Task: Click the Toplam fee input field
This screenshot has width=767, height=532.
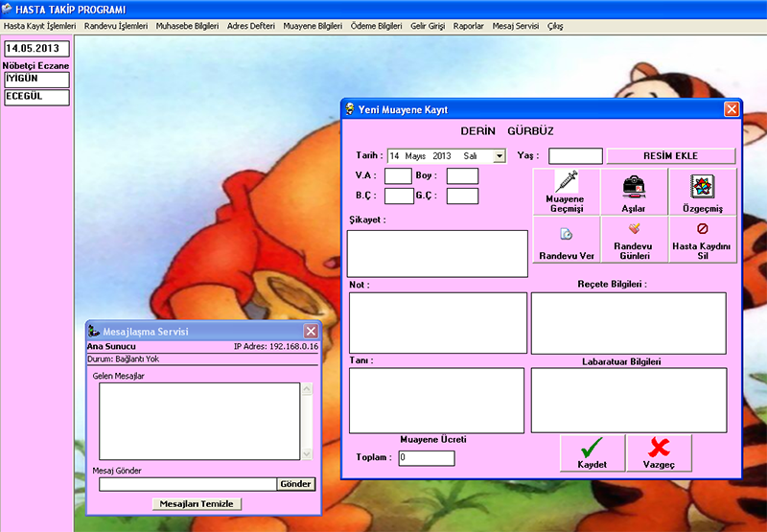Action: [x=427, y=458]
